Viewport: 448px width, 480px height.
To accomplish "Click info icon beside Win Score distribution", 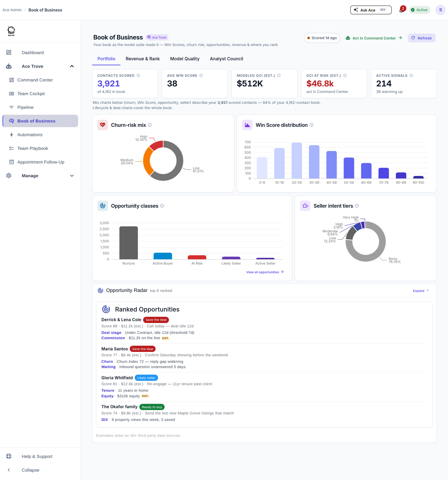I will point(311,125).
